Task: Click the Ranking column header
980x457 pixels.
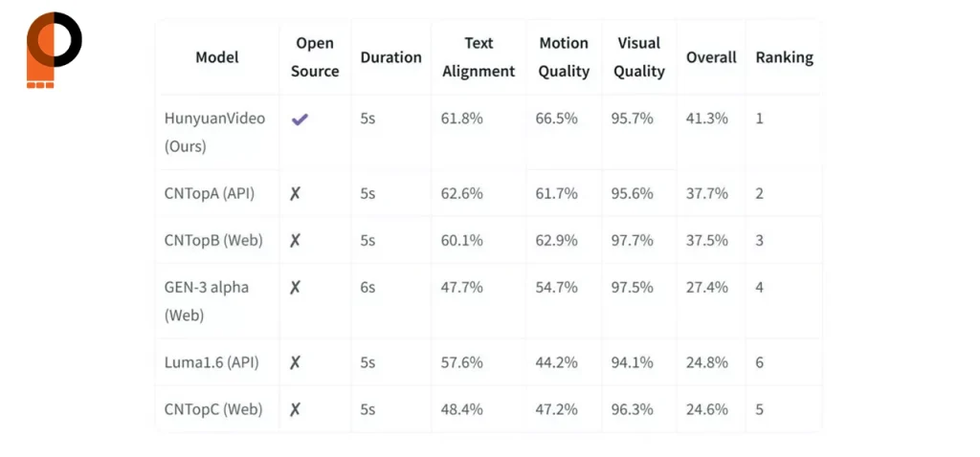Action: [785, 57]
